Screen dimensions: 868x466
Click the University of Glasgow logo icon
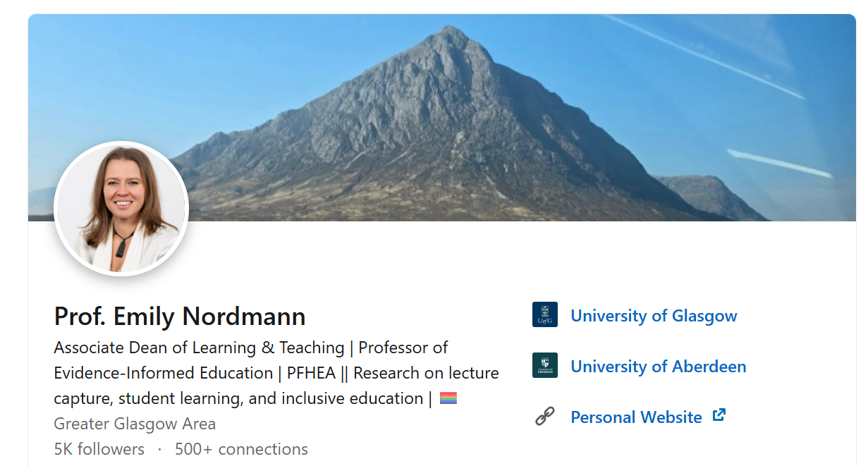click(544, 314)
